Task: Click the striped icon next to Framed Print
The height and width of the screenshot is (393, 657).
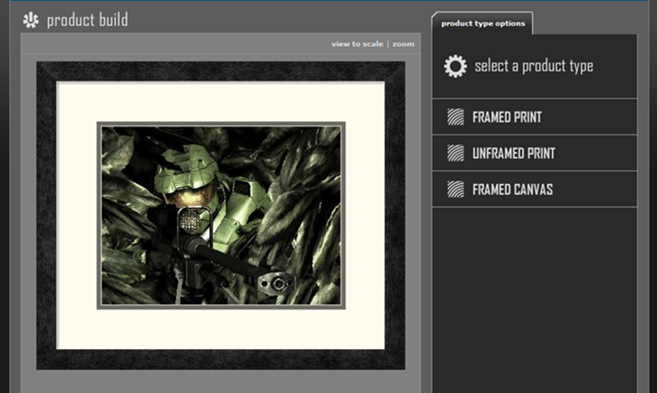Action: click(x=455, y=117)
